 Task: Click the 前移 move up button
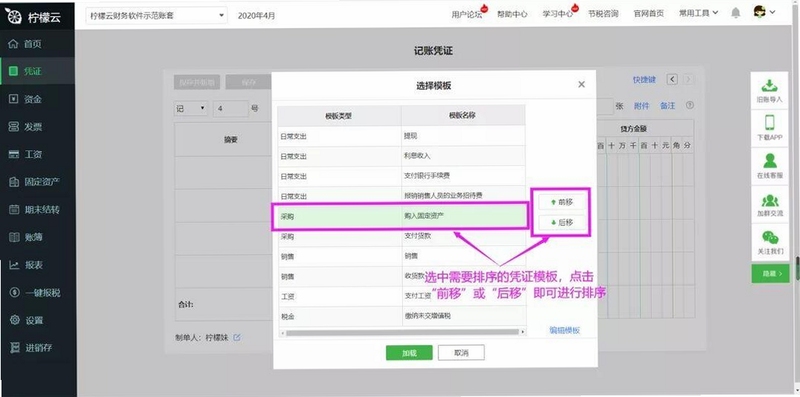[x=561, y=202]
